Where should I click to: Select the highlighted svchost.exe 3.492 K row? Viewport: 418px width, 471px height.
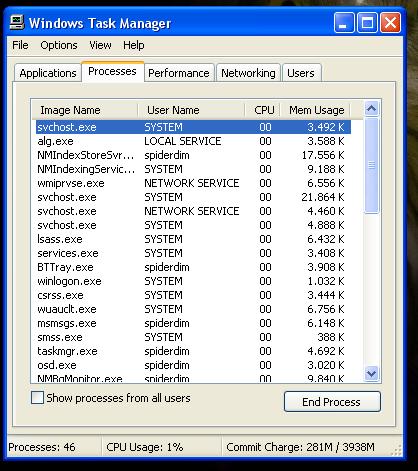[x=193, y=127]
